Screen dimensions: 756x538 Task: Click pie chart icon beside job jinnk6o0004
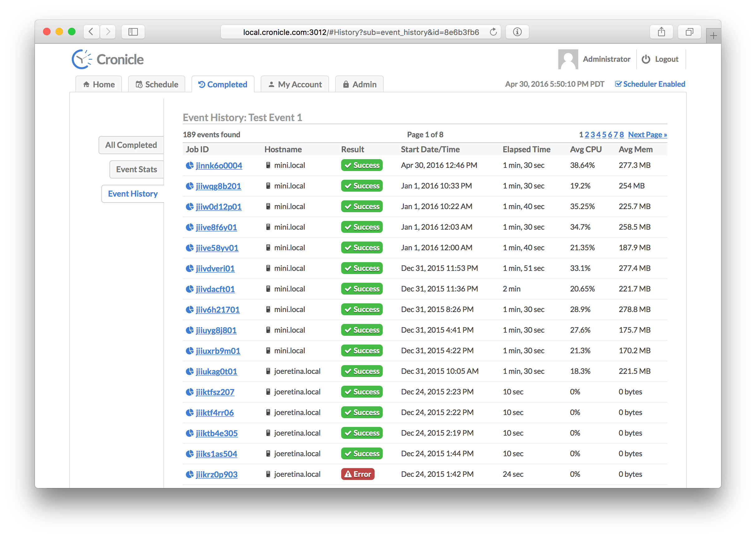[189, 165]
